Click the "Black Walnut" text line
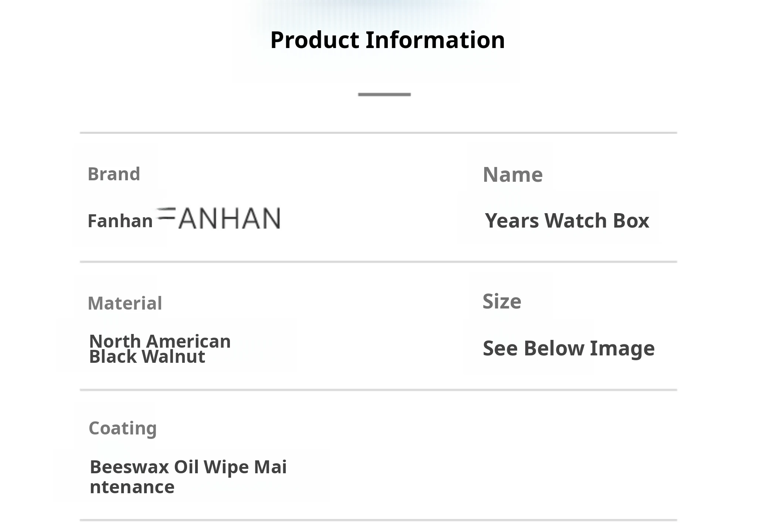 point(147,357)
